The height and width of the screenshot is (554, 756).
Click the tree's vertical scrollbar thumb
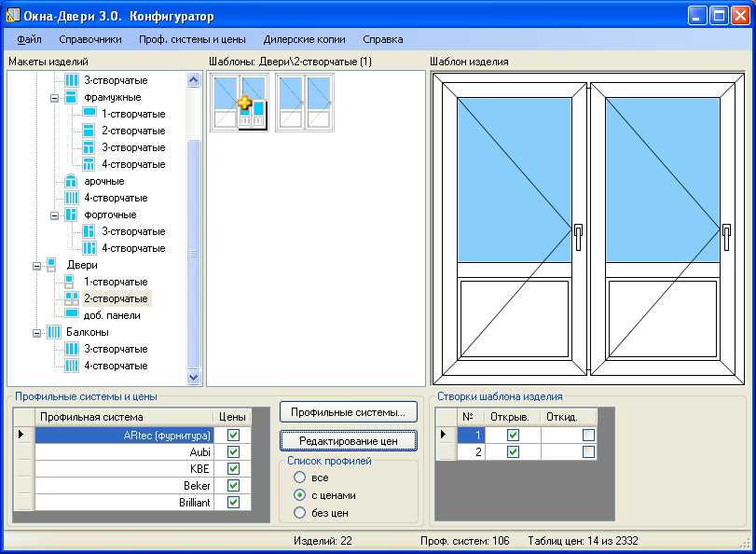click(193, 254)
